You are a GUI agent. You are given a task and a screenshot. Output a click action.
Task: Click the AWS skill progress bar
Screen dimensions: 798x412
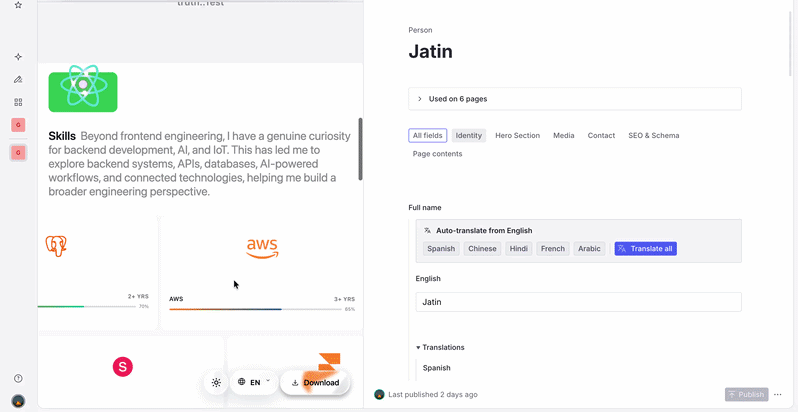click(x=255, y=309)
